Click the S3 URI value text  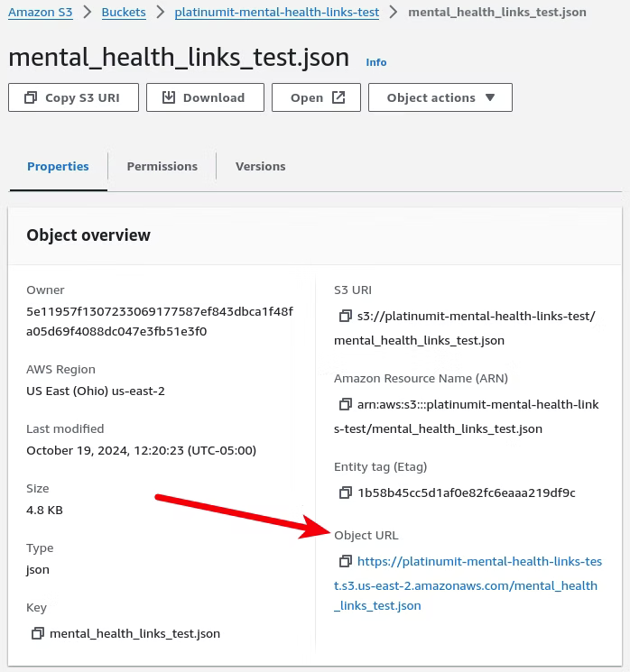pyautogui.click(x=465, y=328)
